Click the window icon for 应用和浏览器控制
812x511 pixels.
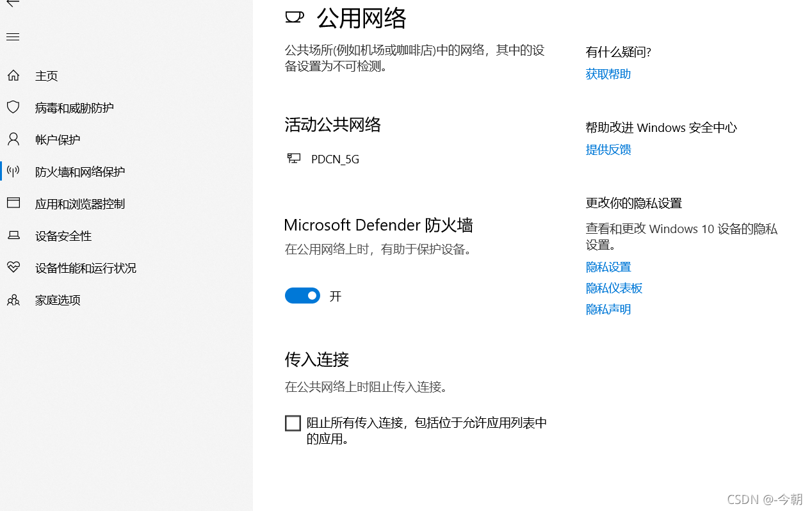tap(13, 203)
